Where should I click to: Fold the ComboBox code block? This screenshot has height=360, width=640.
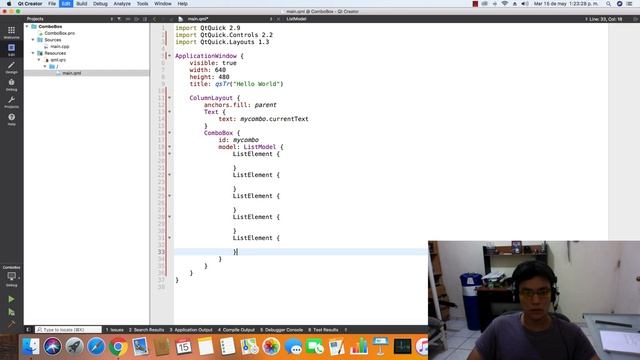[169, 133]
